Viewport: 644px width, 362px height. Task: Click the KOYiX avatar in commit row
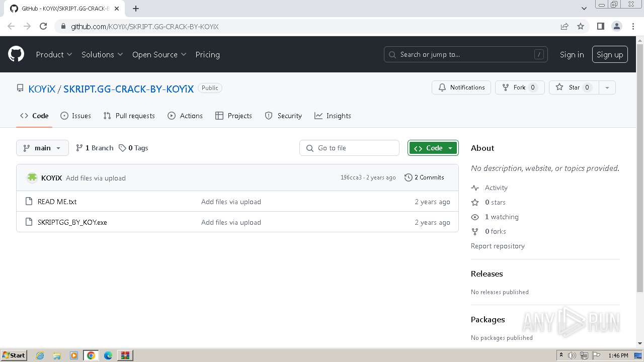click(x=32, y=177)
